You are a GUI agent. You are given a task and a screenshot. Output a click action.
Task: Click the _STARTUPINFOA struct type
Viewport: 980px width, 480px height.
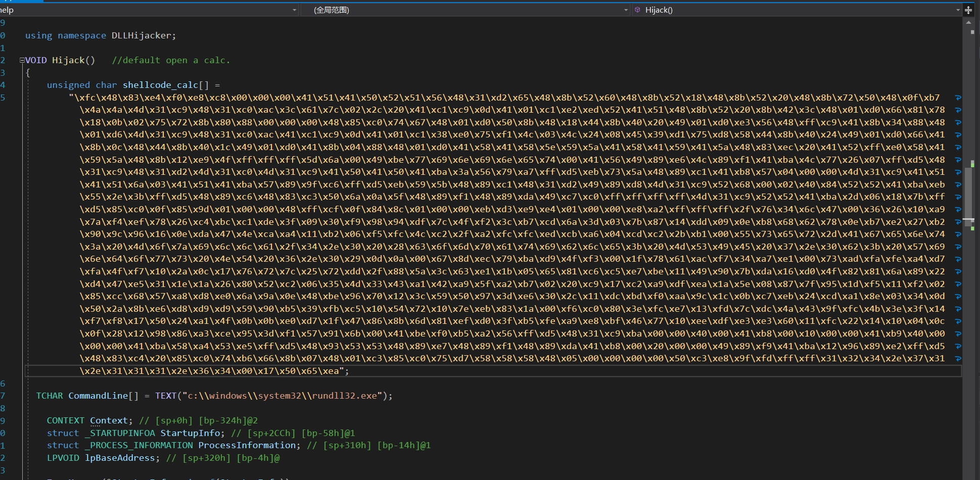120,433
